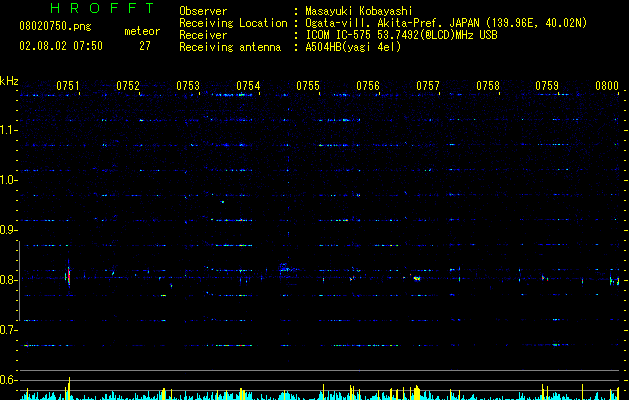The height and width of the screenshot is (400, 629).
Task: Click the 0753 time marker
Action: click(188, 86)
